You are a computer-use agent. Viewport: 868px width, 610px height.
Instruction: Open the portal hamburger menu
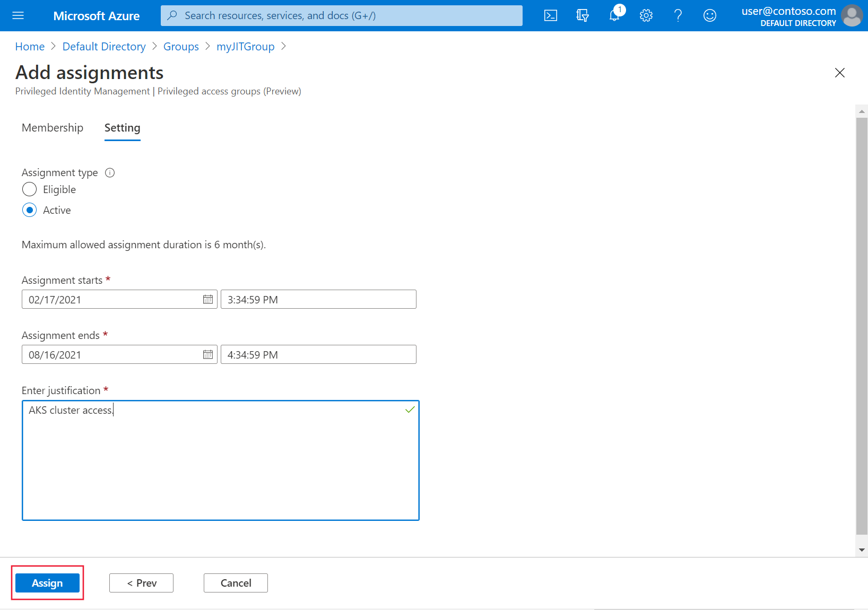point(18,15)
